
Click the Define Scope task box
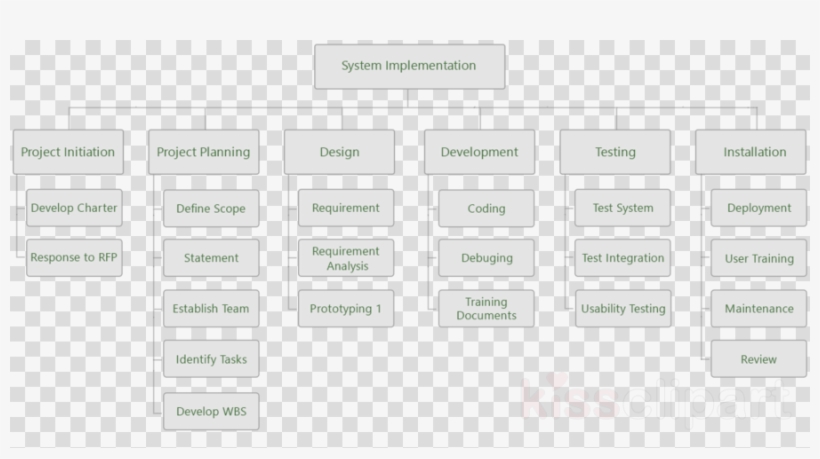click(211, 209)
